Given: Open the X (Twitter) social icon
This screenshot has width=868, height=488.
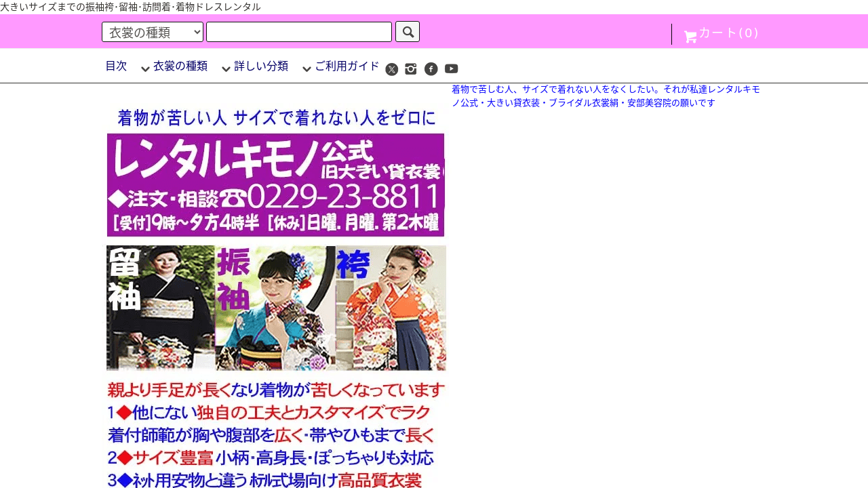Looking at the screenshot, I should point(392,69).
